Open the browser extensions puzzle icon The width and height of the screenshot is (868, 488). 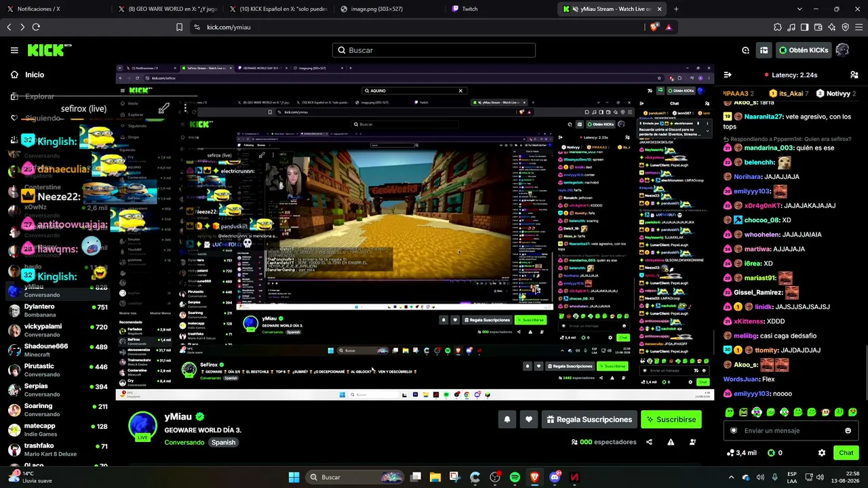777,27
